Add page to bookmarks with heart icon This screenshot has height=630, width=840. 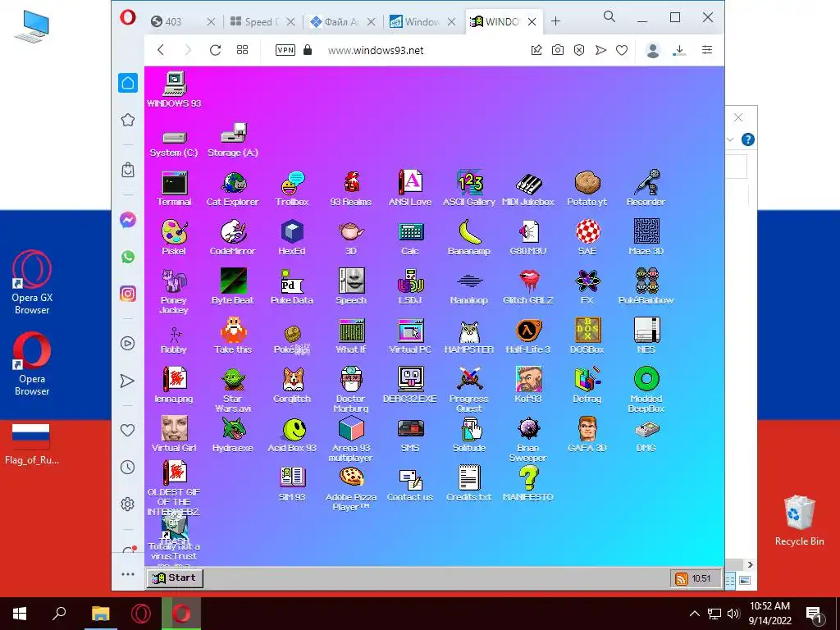pos(622,50)
